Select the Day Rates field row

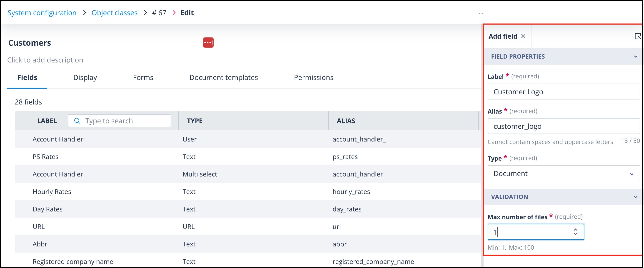click(x=247, y=209)
